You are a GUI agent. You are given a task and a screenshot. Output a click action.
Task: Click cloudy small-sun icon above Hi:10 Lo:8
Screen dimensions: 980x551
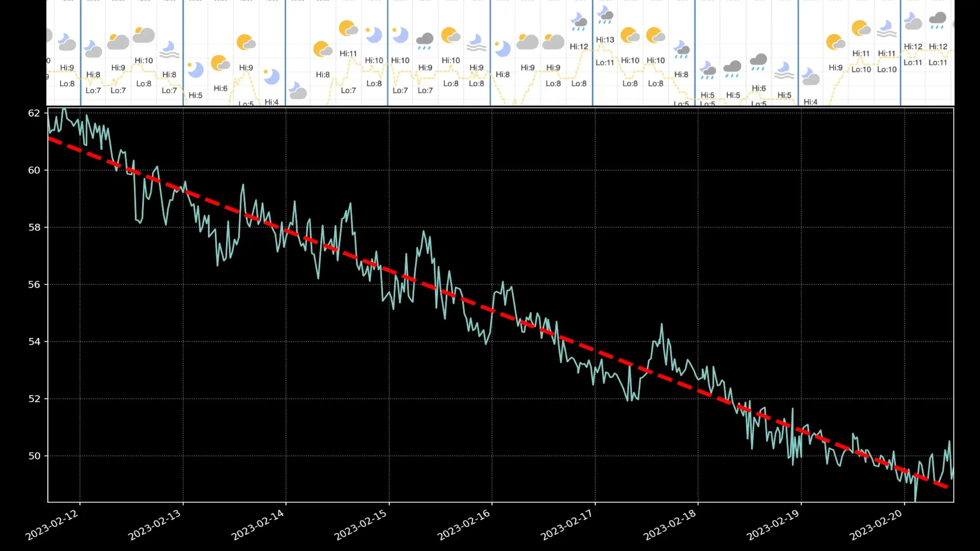point(144,35)
